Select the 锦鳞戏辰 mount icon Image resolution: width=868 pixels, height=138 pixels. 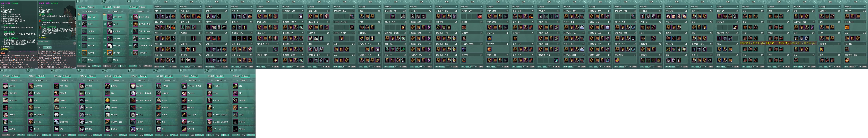coord(56,93)
